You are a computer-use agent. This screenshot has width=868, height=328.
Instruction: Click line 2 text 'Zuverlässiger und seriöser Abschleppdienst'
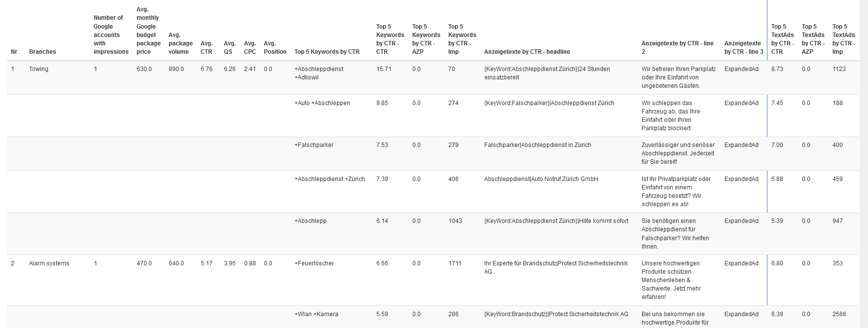click(x=678, y=149)
